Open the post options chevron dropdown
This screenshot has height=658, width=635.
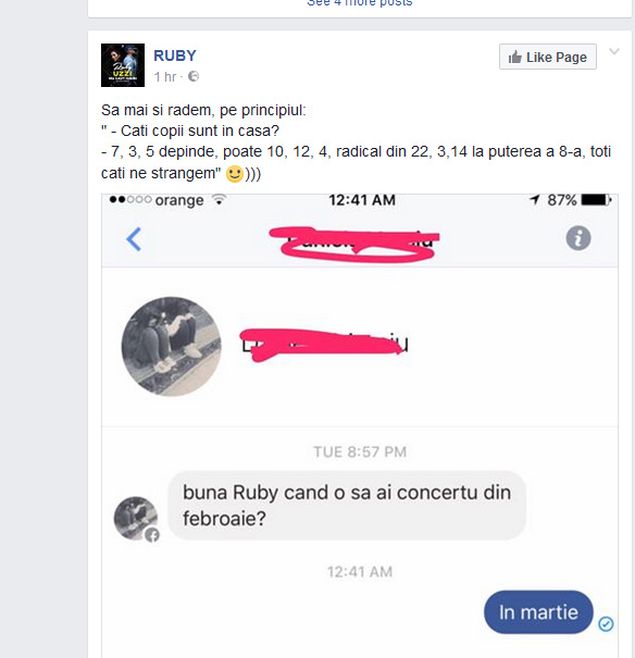pos(614,52)
